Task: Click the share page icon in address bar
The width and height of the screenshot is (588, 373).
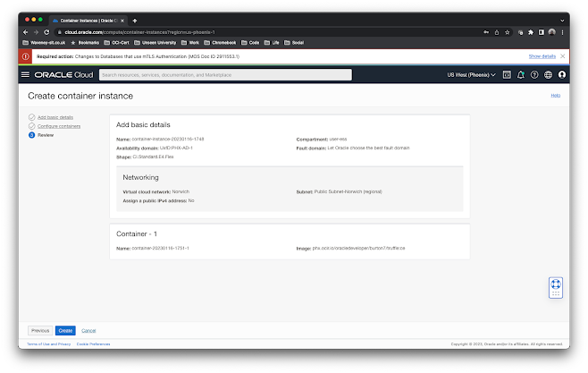Action: [x=497, y=32]
